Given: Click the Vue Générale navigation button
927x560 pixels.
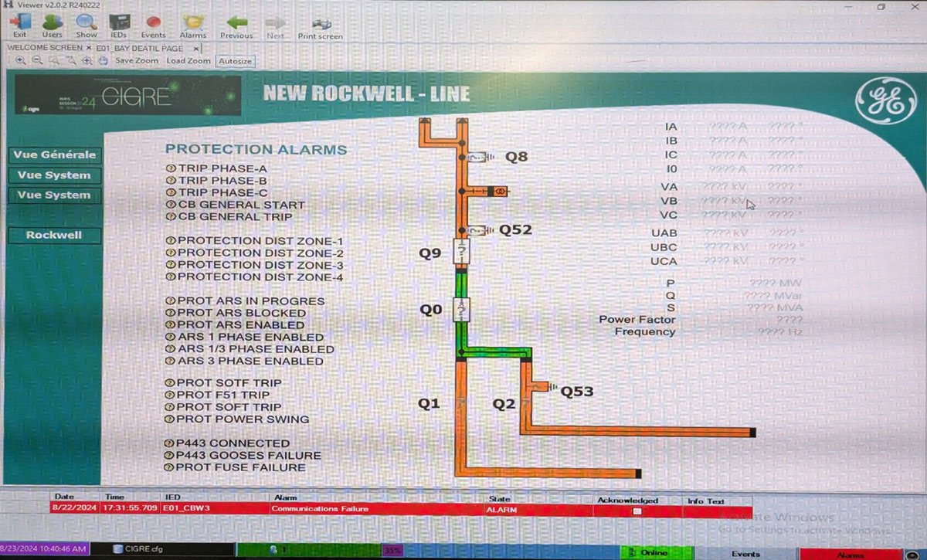Looking at the screenshot, I should tap(55, 154).
